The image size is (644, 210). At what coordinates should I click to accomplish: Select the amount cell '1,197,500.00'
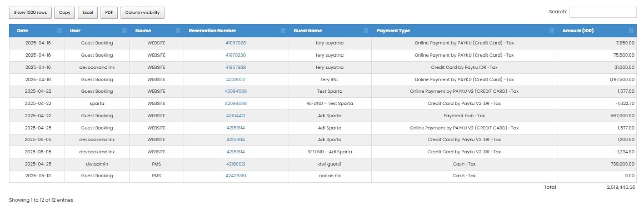(x=597, y=79)
